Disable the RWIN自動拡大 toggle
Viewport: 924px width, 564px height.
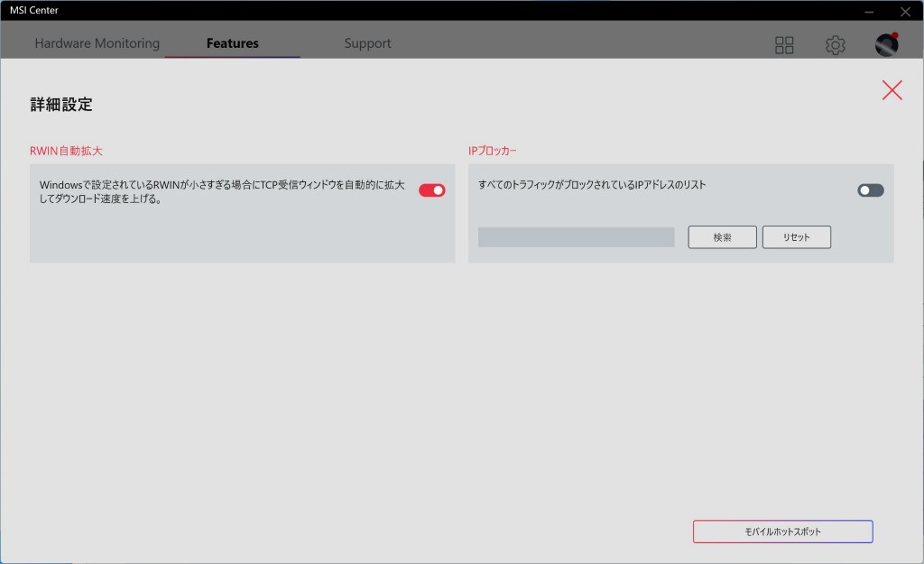click(x=431, y=190)
